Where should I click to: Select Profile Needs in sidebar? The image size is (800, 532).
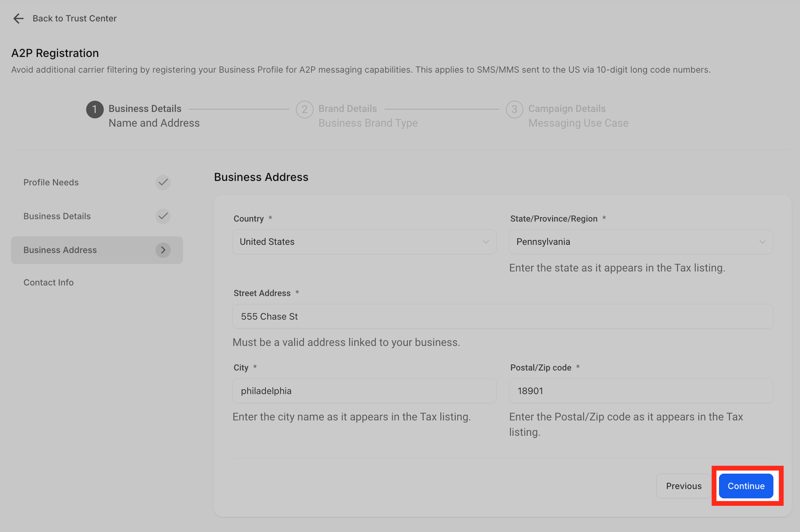click(51, 182)
